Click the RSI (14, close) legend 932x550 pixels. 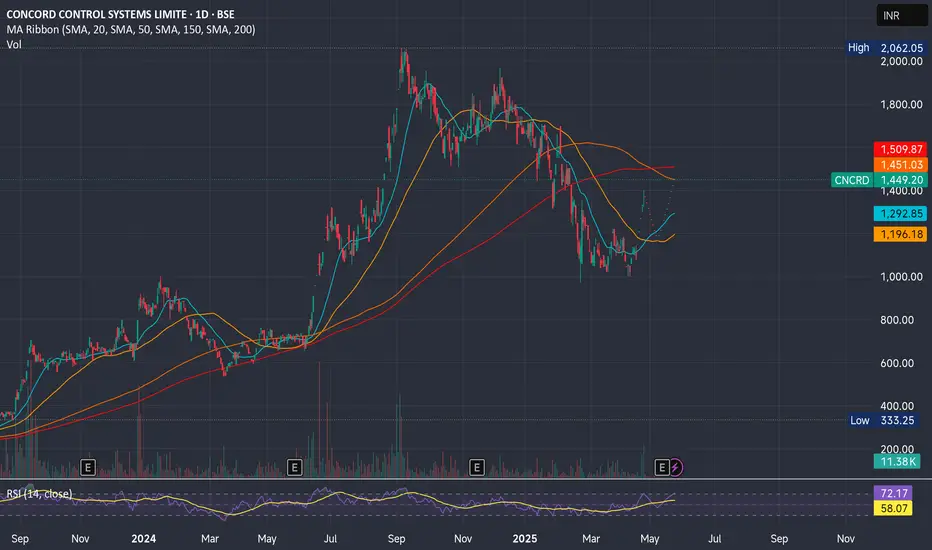click(39, 494)
